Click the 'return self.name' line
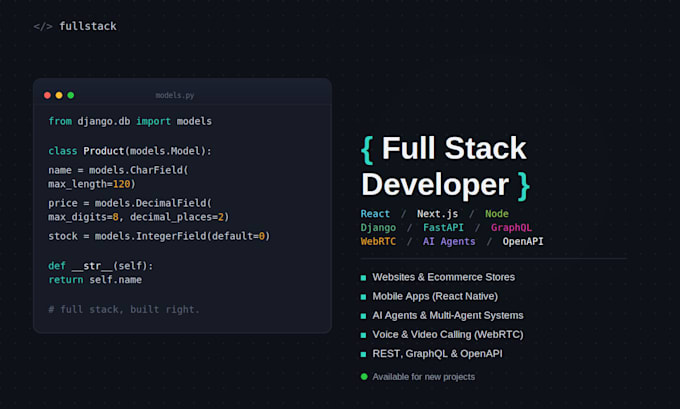 [x=95, y=280]
